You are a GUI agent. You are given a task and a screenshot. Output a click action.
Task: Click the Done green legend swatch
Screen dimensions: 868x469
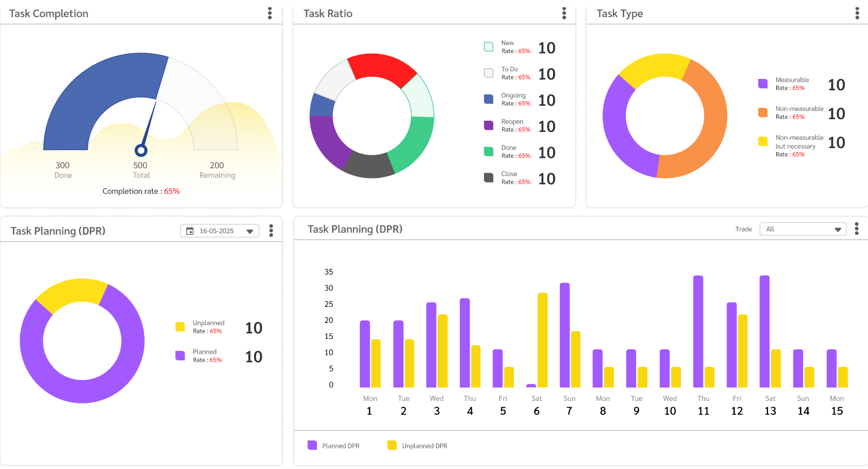click(489, 152)
